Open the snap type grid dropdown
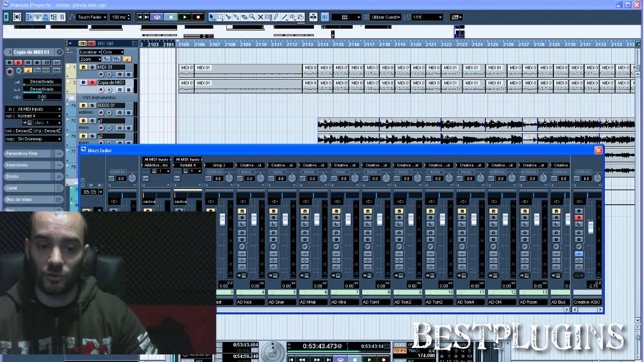Image resolution: width=644 pixels, height=362 pixels. [x=347, y=17]
